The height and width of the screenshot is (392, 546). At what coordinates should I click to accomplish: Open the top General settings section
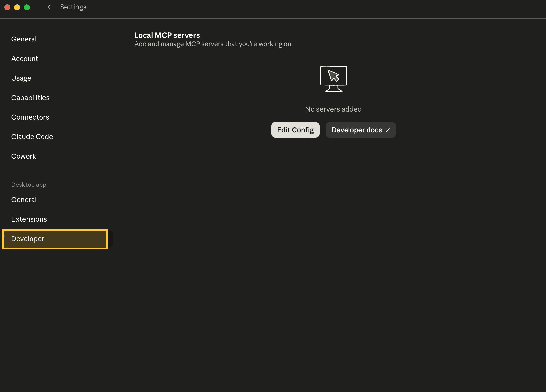tap(24, 39)
